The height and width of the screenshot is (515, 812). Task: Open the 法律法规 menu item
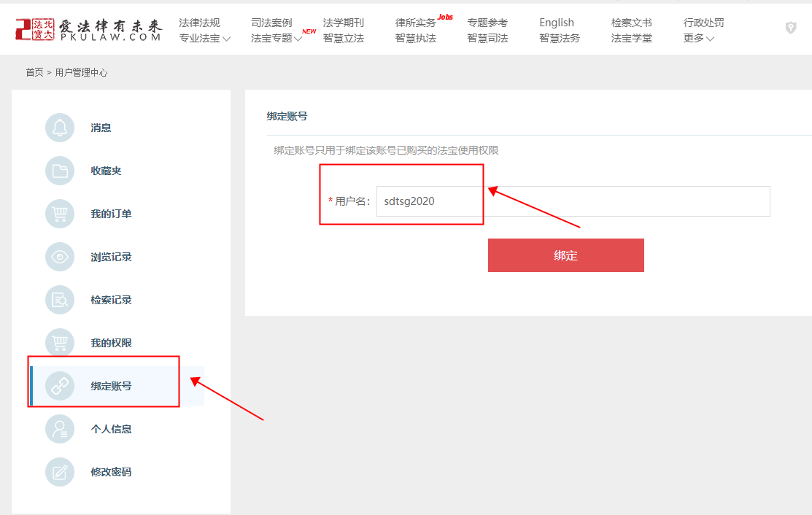(199, 23)
